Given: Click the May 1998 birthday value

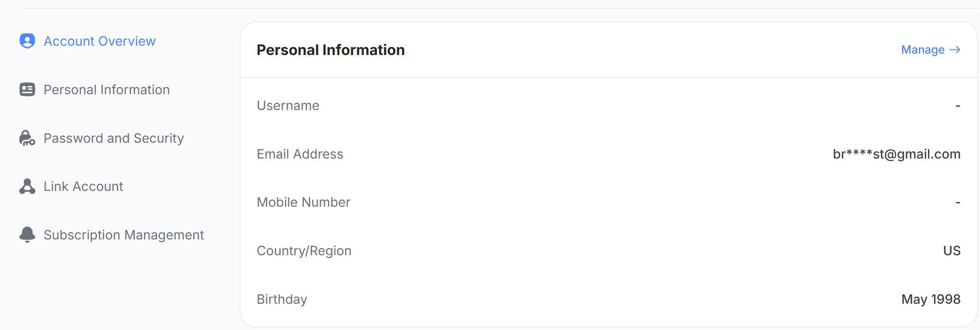Looking at the screenshot, I should click(930, 299).
